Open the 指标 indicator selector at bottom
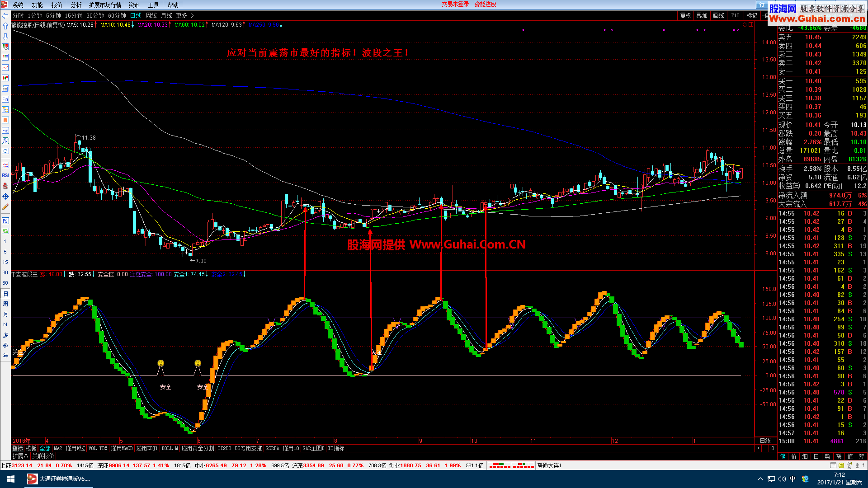 tap(18, 448)
